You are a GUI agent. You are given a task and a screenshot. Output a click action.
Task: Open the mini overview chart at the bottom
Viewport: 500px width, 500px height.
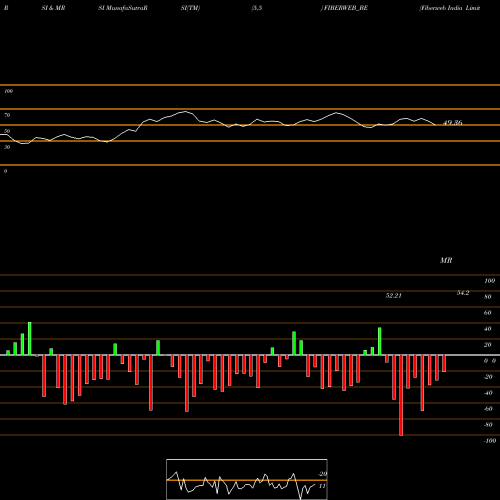[x=247, y=479]
